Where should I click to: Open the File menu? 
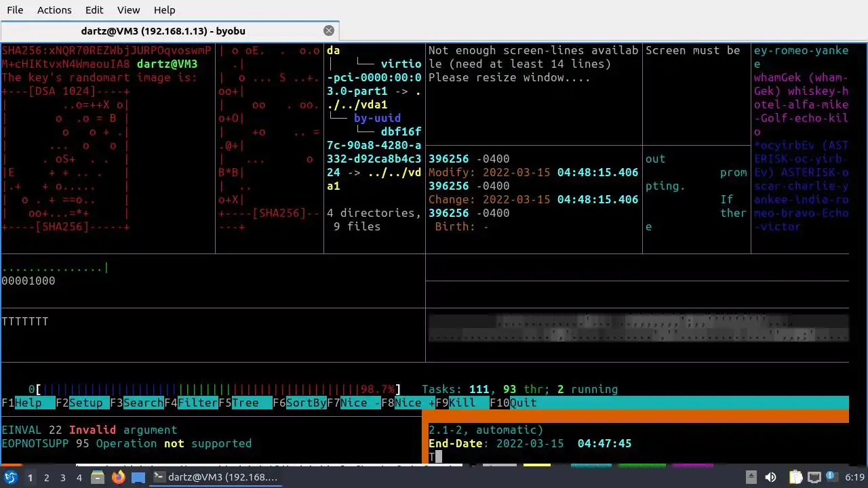pos(15,10)
